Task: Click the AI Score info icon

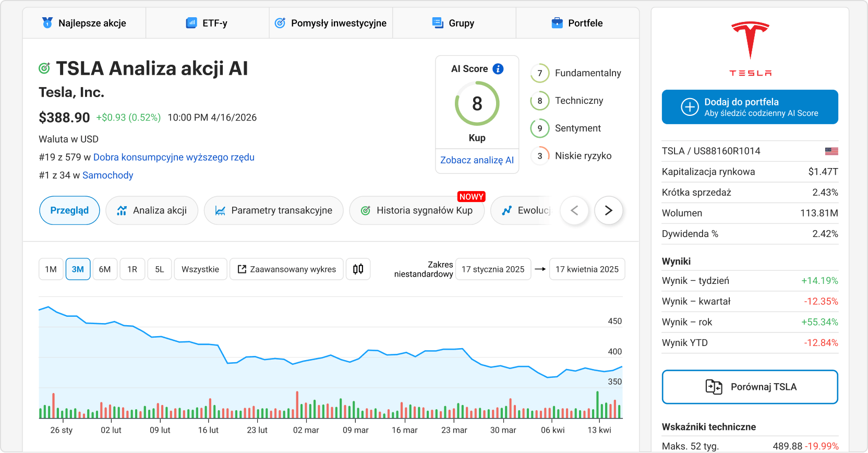Action: click(498, 69)
